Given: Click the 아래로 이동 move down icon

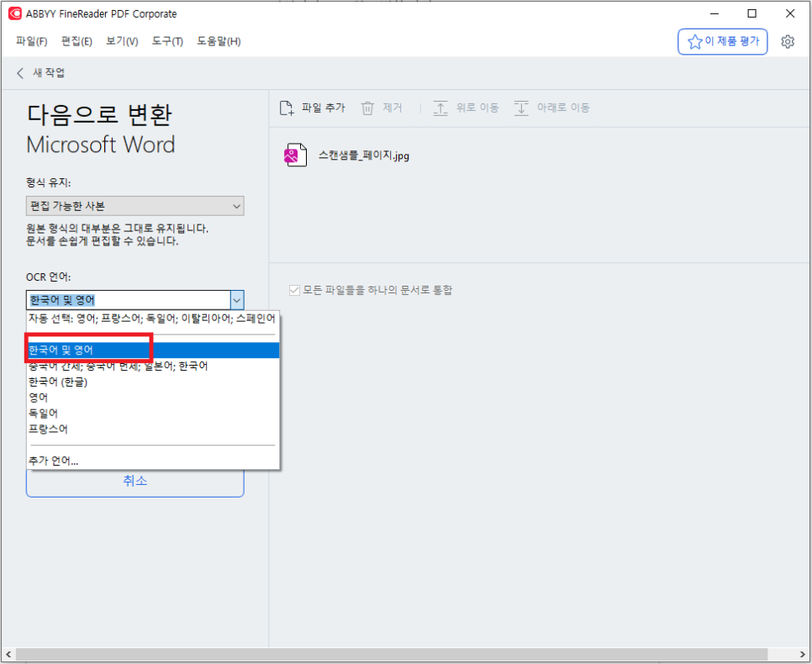Looking at the screenshot, I should pyautogui.click(x=521, y=108).
